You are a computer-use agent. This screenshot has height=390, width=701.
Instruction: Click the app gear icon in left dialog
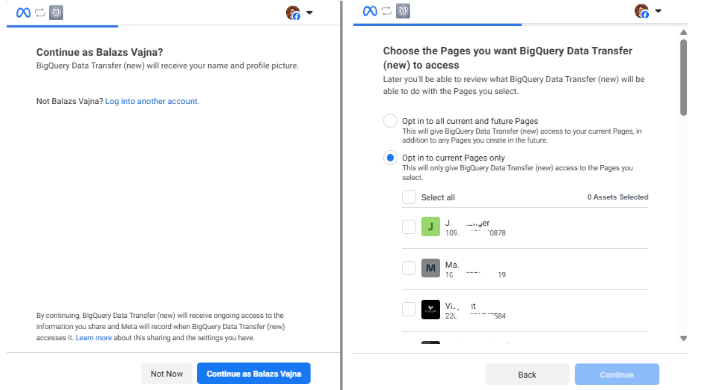pos(56,13)
